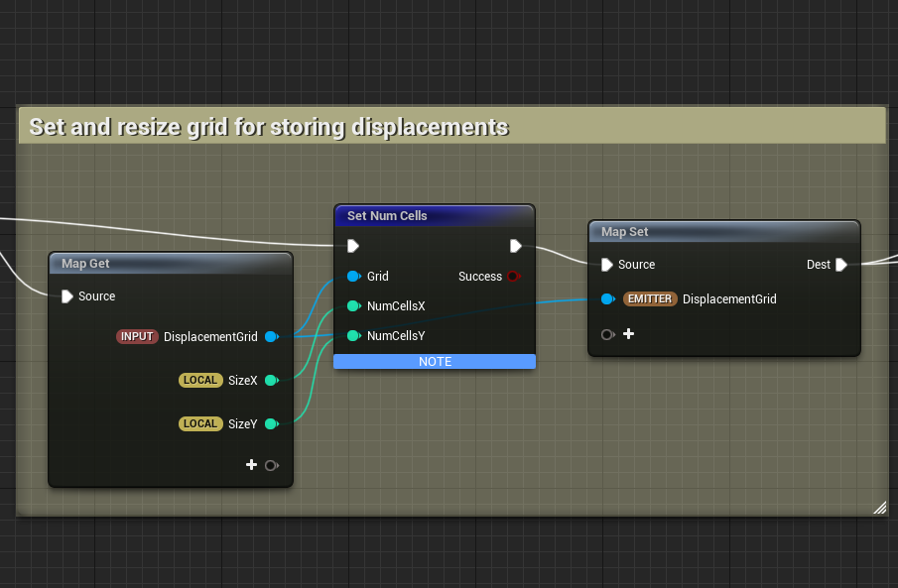Select the Set Num Cells node header

tap(387, 216)
